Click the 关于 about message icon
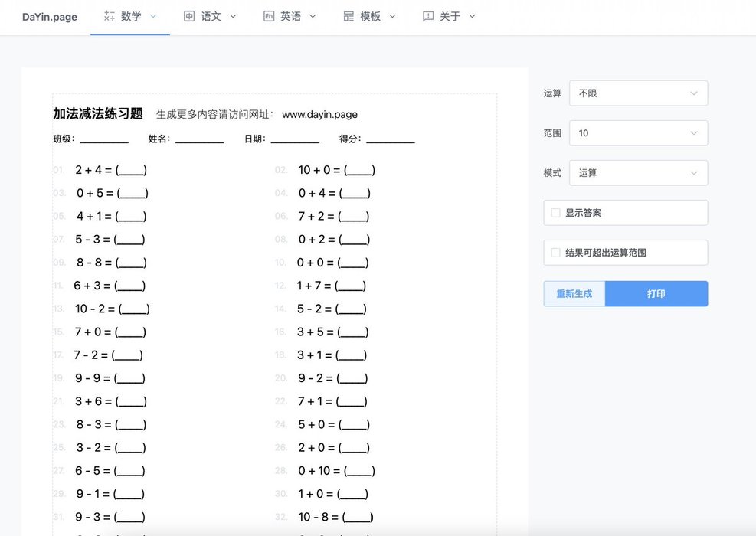 coord(428,16)
